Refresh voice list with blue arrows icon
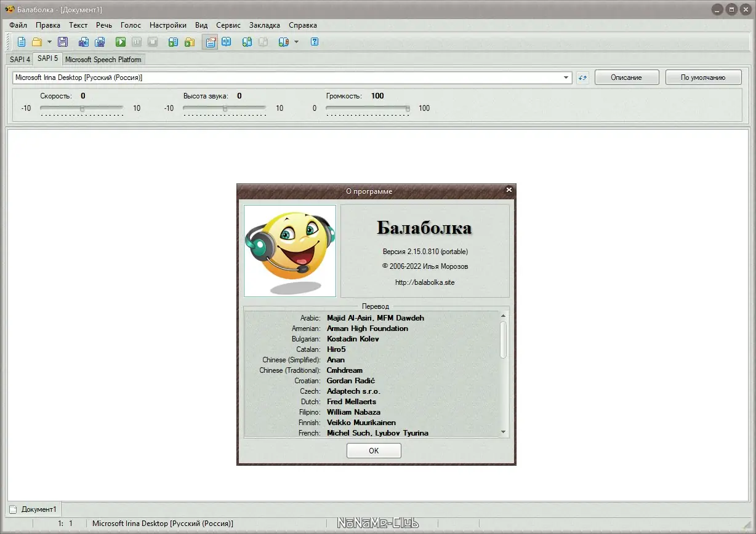 tap(582, 78)
